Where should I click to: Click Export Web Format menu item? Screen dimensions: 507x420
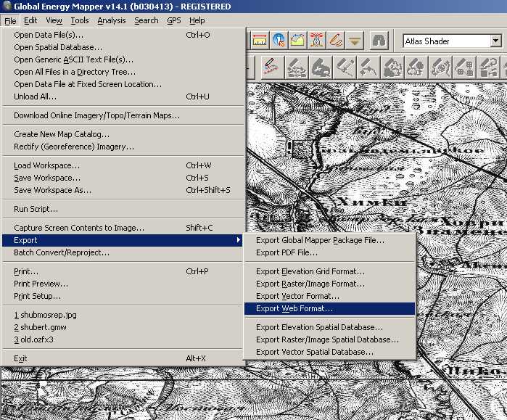click(x=294, y=309)
